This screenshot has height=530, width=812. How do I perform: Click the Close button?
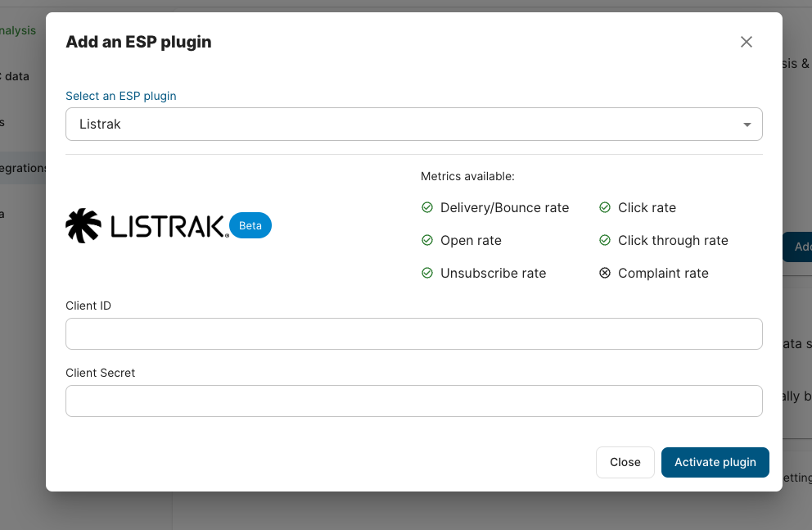(625, 462)
